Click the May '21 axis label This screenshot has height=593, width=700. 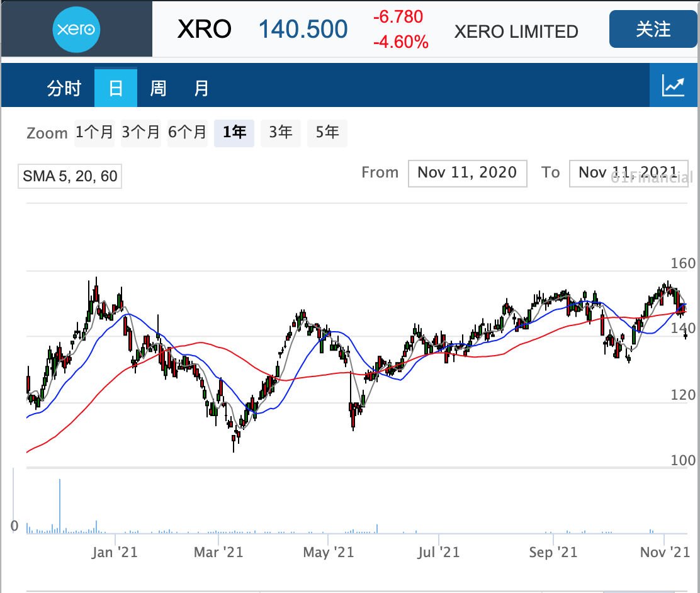pyautogui.click(x=329, y=552)
